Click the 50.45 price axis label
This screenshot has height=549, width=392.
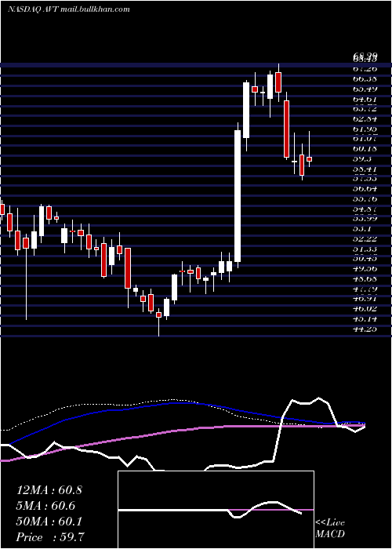tap(365, 259)
